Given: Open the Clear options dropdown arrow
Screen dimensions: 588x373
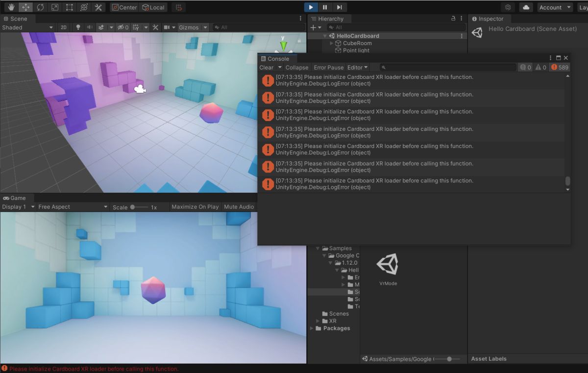Looking at the screenshot, I should point(280,68).
